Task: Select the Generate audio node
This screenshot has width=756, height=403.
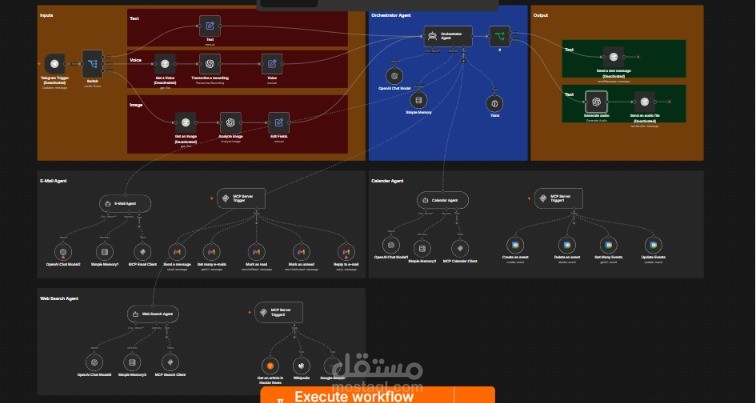Action: [596, 102]
